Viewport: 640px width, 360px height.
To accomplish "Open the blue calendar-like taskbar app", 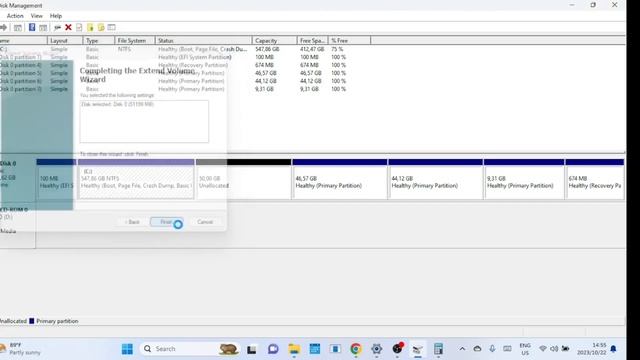I will click(315, 349).
